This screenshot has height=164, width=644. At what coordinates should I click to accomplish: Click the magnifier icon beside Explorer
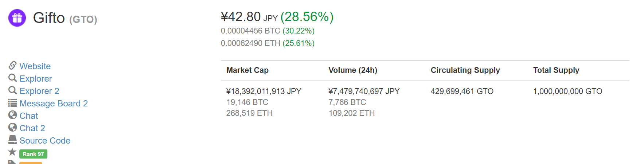(x=12, y=78)
